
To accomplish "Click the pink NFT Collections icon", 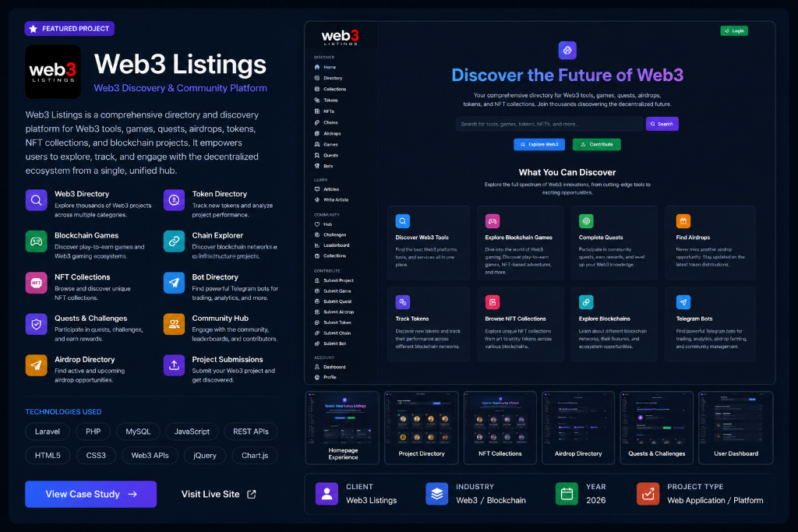I will [36, 283].
